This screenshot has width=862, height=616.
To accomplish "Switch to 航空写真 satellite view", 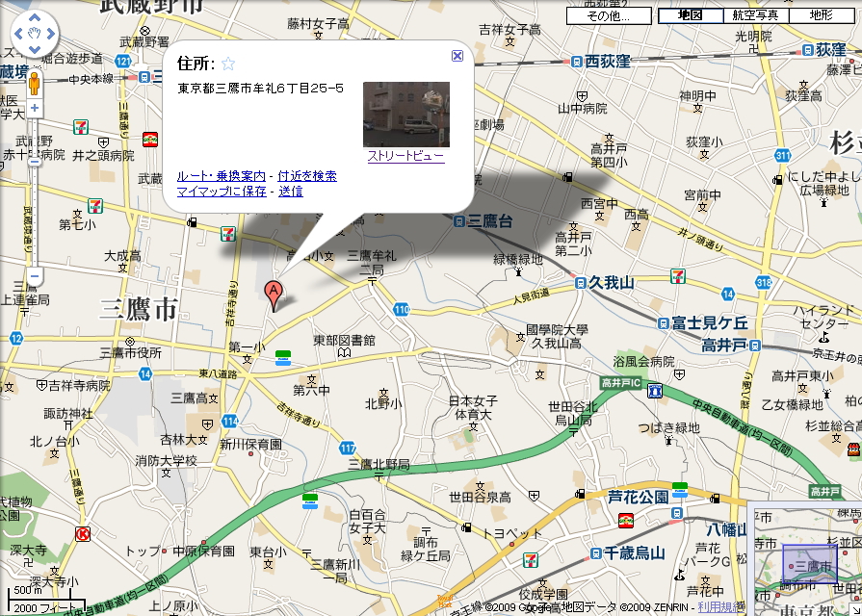I will tap(755, 15).
